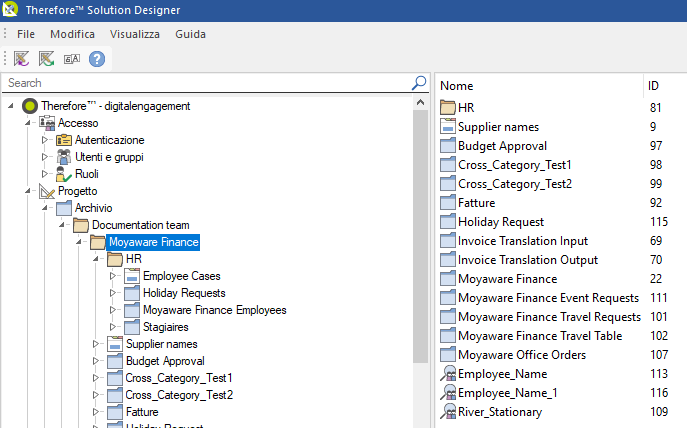Expand the Moyaware Finance Employees node
The height and width of the screenshot is (428, 687).
[x=113, y=310]
